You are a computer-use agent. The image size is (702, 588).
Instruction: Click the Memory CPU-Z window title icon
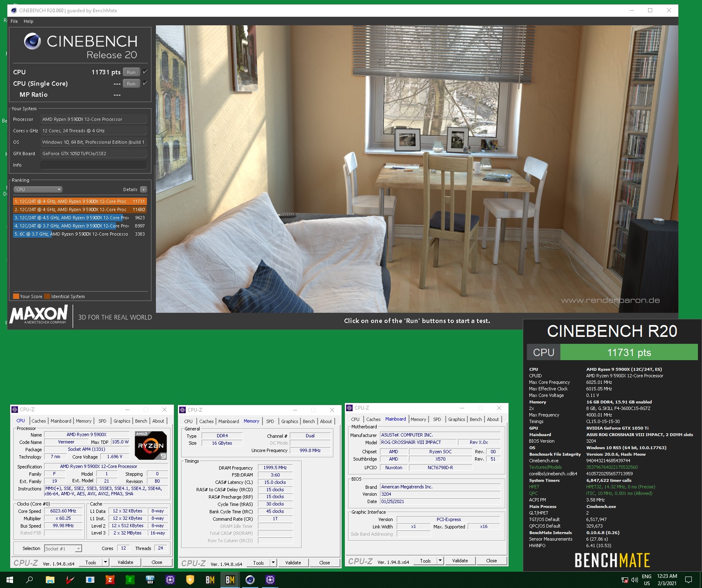pyautogui.click(x=183, y=410)
